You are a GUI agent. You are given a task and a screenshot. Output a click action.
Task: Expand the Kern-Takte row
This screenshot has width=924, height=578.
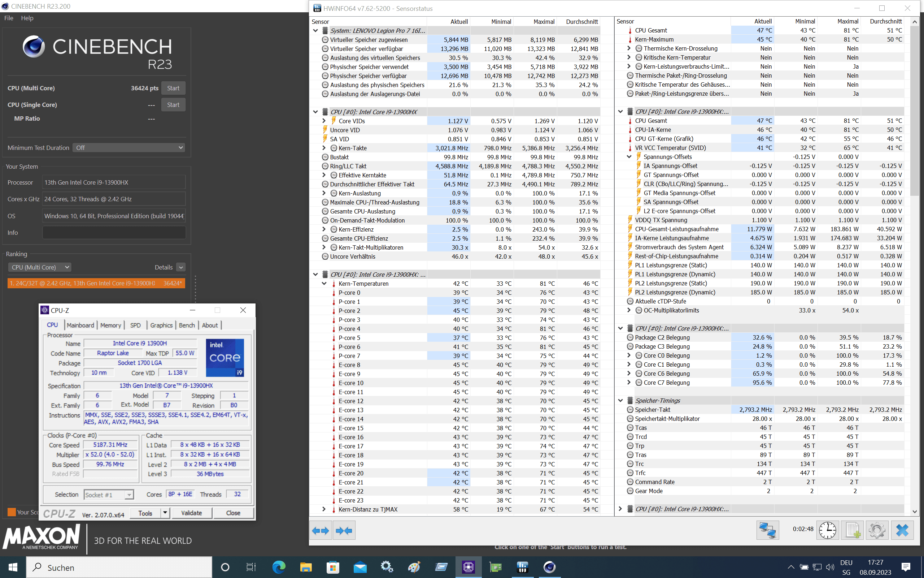[x=324, y=148]
